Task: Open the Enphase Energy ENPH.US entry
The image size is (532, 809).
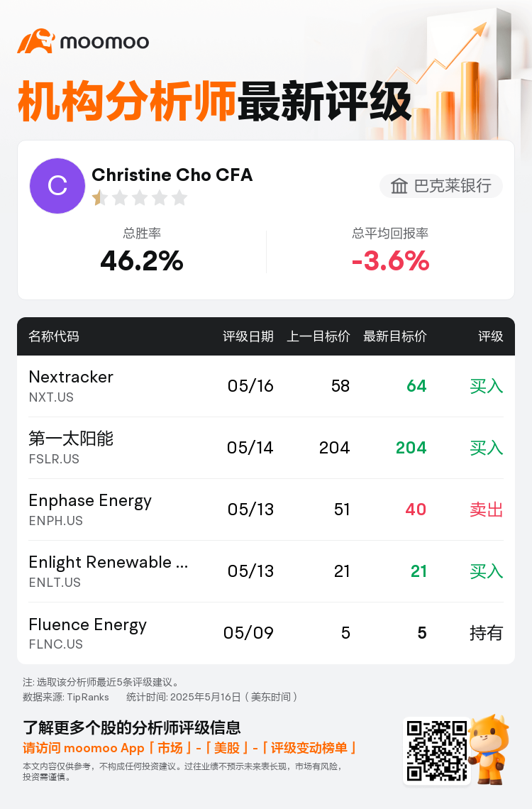Action: point(266,510)
